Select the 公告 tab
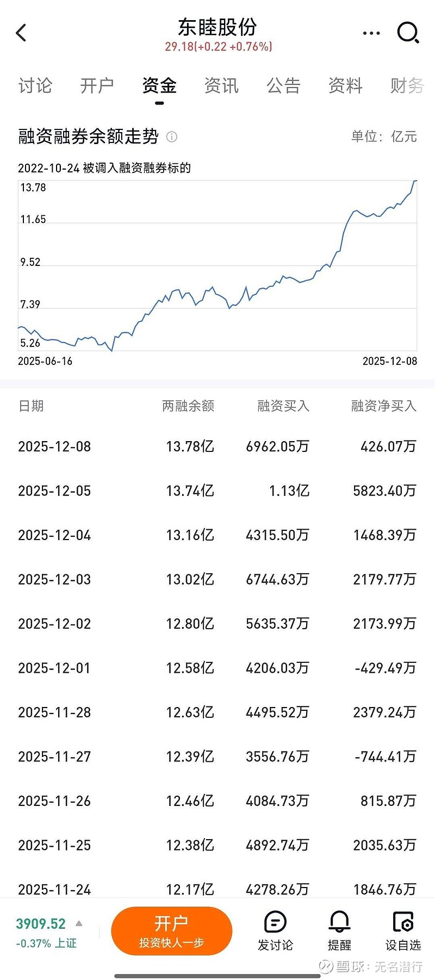This screenshot has width=435, height=980. click(283, 86)
